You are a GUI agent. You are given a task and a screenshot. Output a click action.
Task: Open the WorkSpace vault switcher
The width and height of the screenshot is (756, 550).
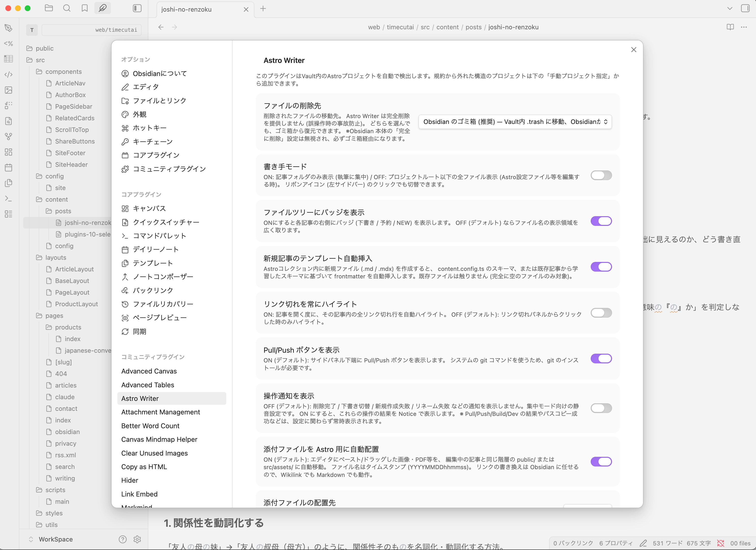[51, 539]
